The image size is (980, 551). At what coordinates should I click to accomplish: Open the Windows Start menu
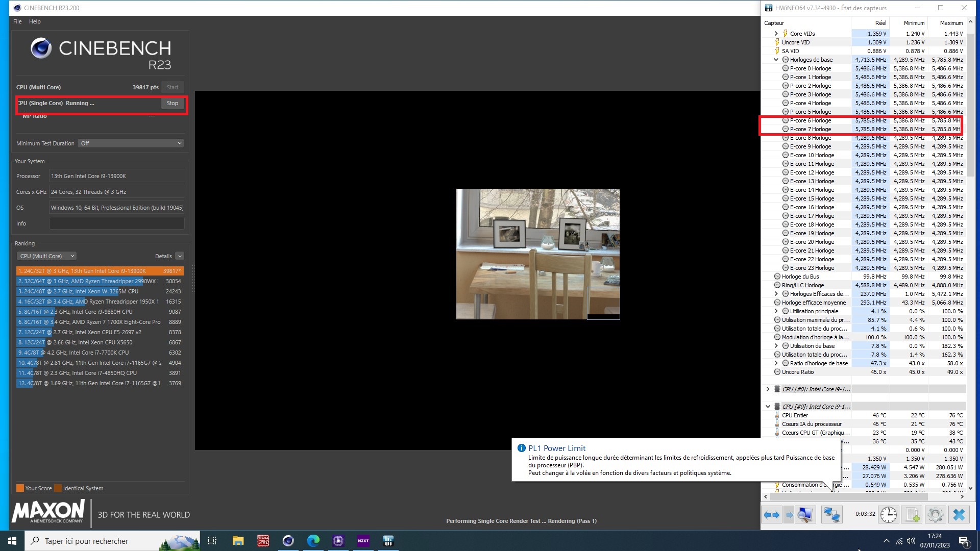coord(12,541)
